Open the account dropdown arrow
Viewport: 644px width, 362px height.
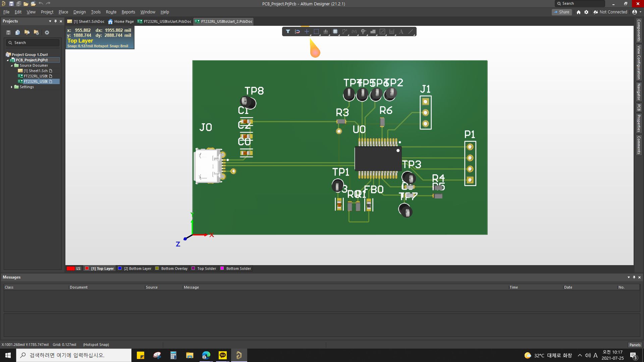(x=640, y=12)
